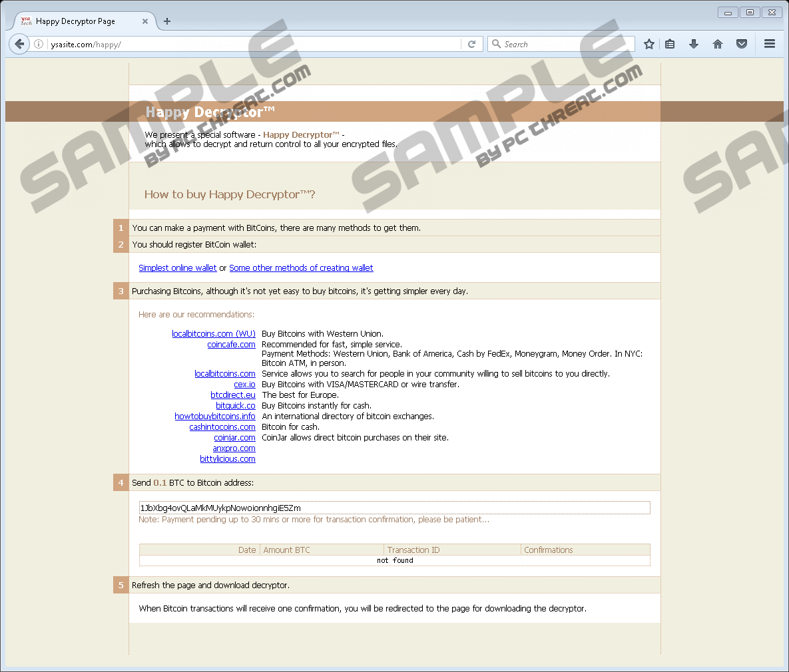789x672 pixels.
Task: Show bookmarks list icon
Action: [x=670, y=44]
